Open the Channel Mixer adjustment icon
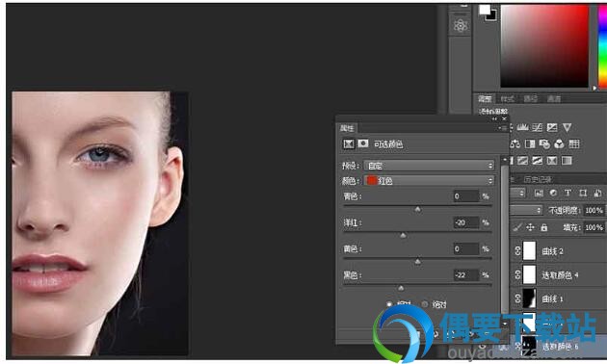The width and height of the screenshot is (607, 364). pos(559,143)
